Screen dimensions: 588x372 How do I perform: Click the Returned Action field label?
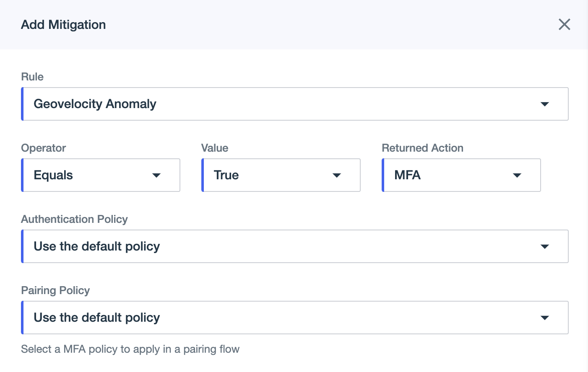[x=422, y=148]
